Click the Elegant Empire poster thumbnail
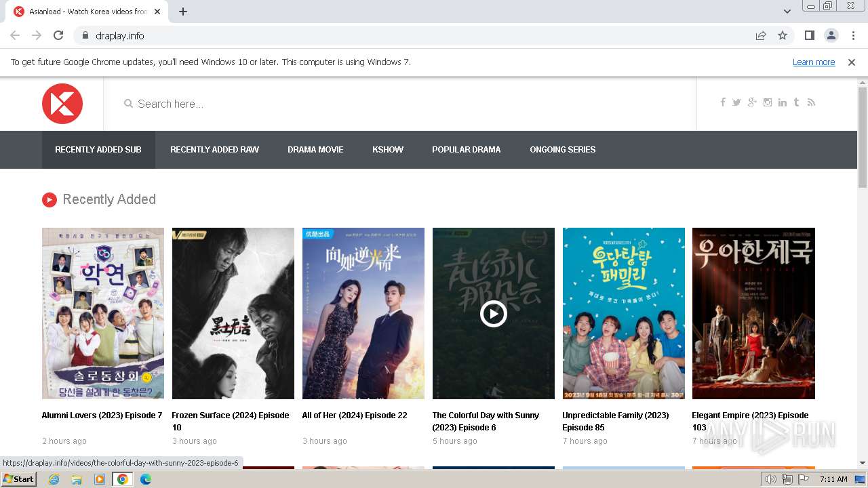This screenshot has width=868, height=488. pos(753,313)
